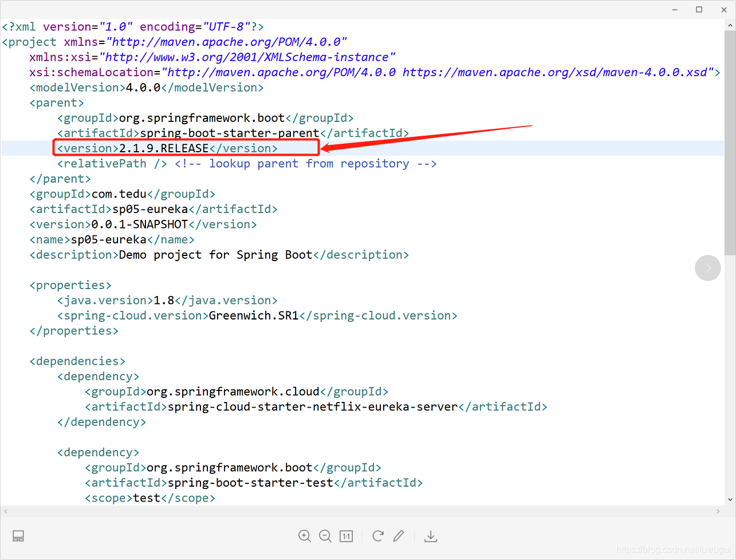Image resolution: width=736 pixels, height=560 pixels.
Task: Click the project xmlns POM/4.0.0 line
Action: pos(175,42)
